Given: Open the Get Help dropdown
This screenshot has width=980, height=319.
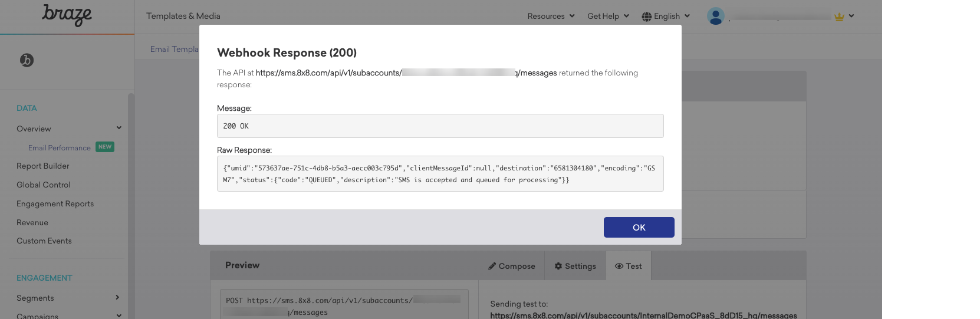Looking at the screenshot, I should coord(608,16).
